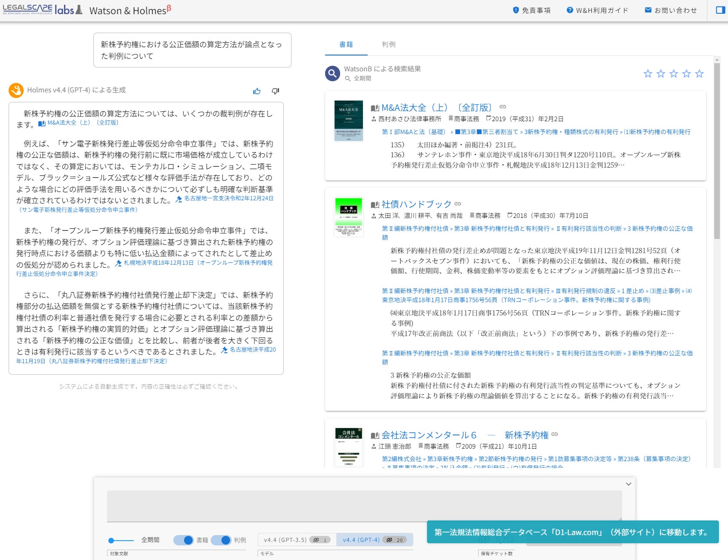
Task: Click the link icon beside 会社法コンメンタール６ title
Action: 555,435
